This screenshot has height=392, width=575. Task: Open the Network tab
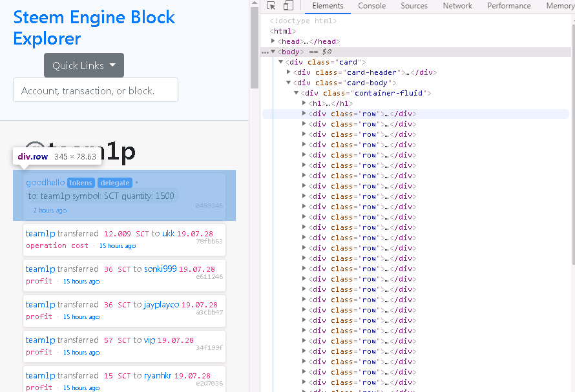tap(457, 6)
